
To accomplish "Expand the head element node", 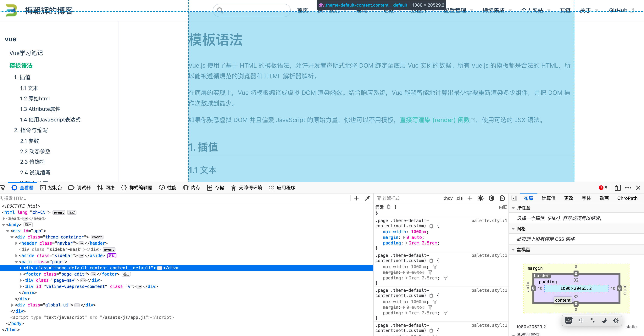I will click(x=3, y=219).
